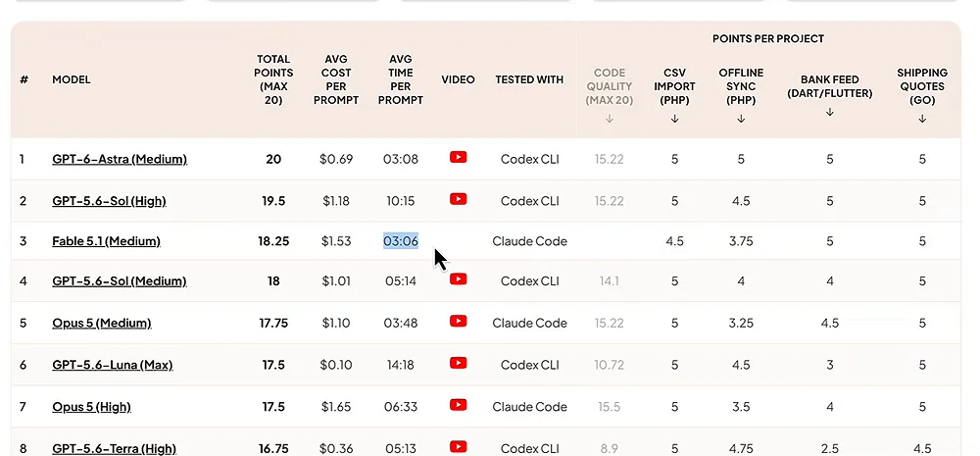Click the 10:15 time cell
Screen dimensions: 980x456
(401, 201)
